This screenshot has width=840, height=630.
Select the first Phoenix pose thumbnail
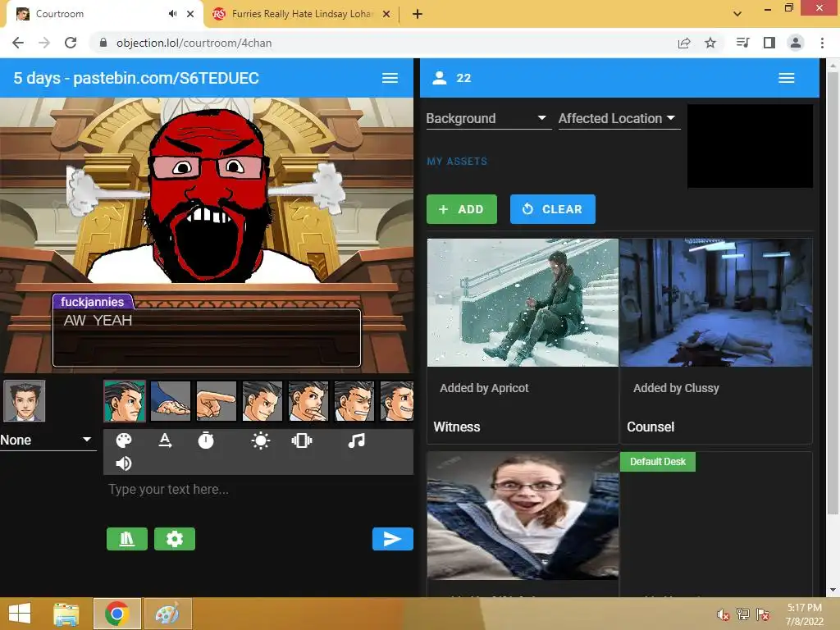(x=125, y=401)
